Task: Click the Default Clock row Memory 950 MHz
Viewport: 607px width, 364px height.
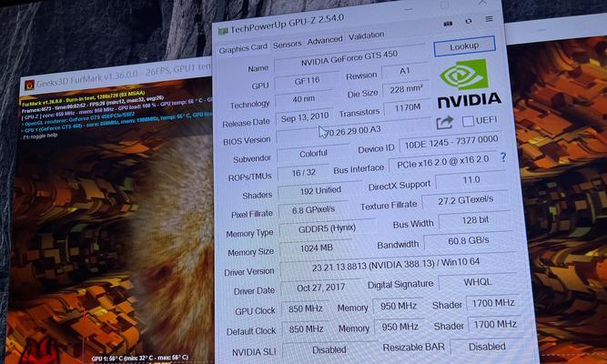Action: pyautogui.click(x=400, y=327)
